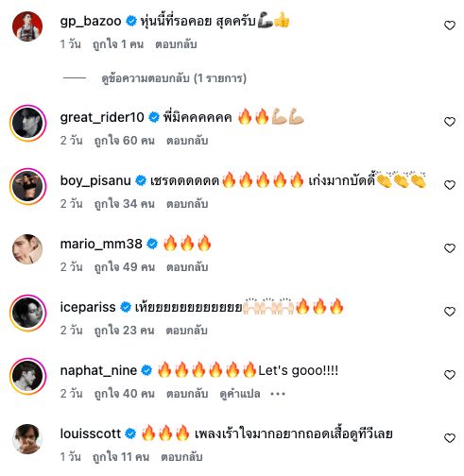Go to mario_mm38's profile via username

101,244
